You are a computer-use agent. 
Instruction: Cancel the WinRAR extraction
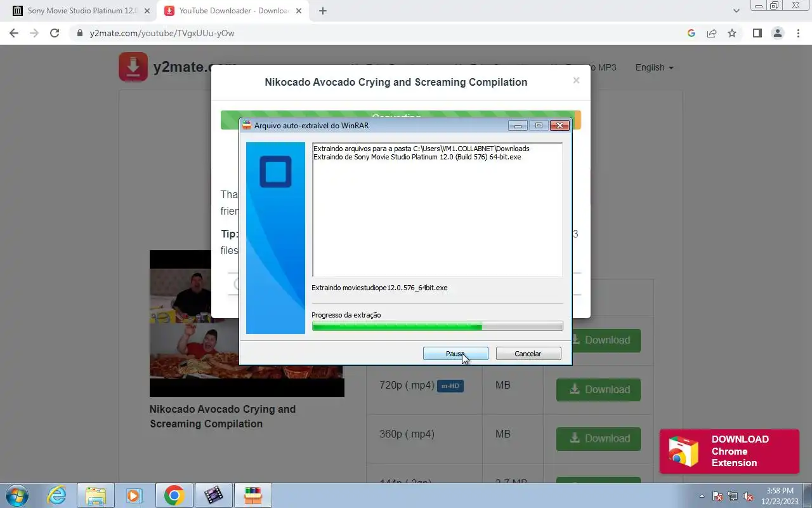pyautogui.click(x=528, y=354)
